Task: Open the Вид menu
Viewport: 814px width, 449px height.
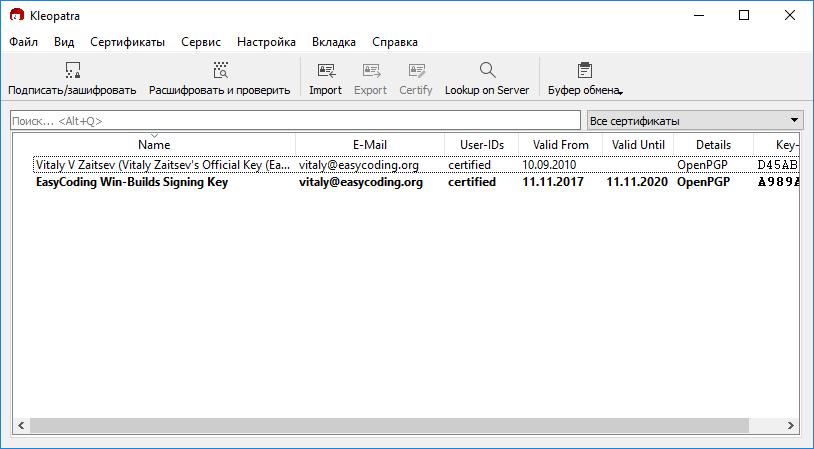Action: 64,42
